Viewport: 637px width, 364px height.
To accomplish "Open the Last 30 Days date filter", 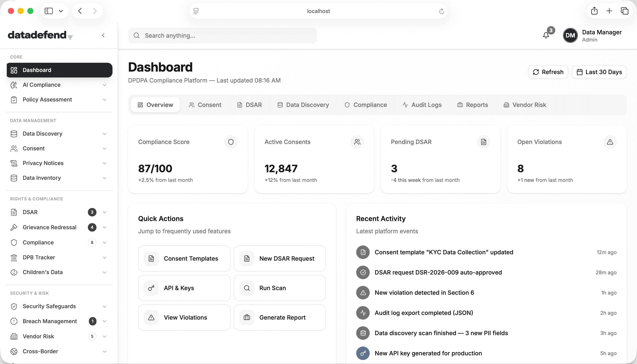I will (x=599, y=72).
